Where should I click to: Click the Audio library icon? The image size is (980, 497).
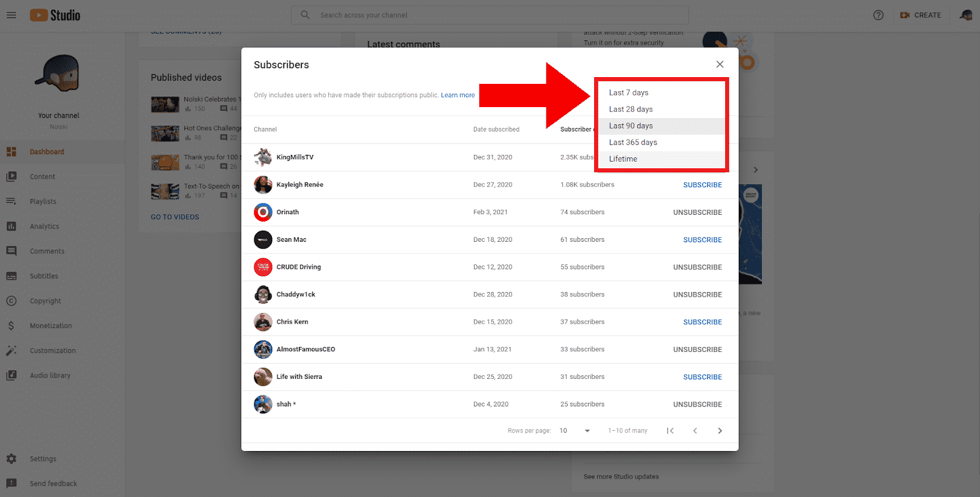(11, 376)
